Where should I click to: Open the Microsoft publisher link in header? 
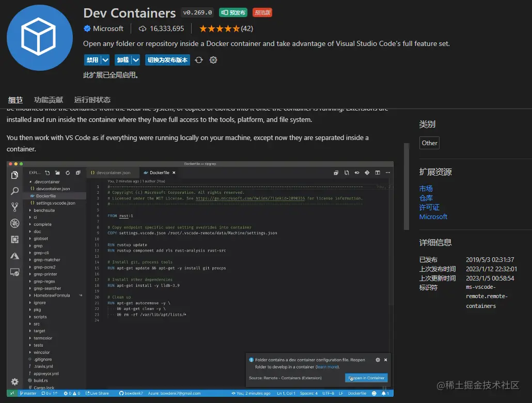point(108,29)
